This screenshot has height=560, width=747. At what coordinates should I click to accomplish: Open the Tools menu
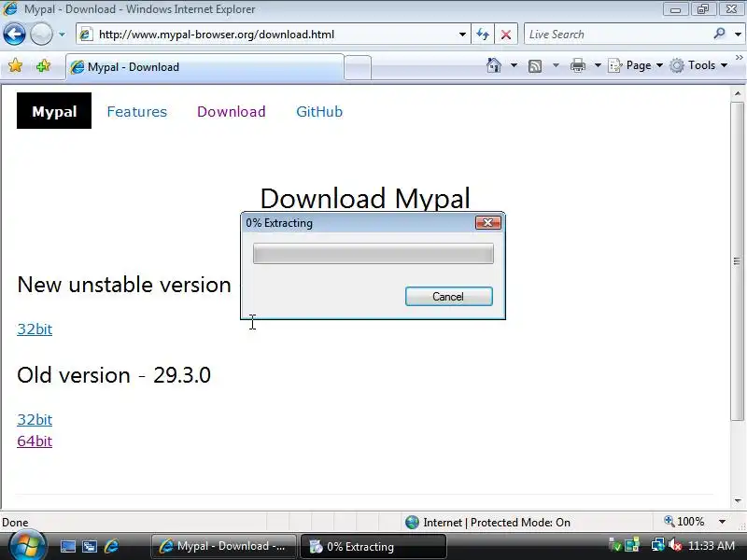(x=698, y=65)
